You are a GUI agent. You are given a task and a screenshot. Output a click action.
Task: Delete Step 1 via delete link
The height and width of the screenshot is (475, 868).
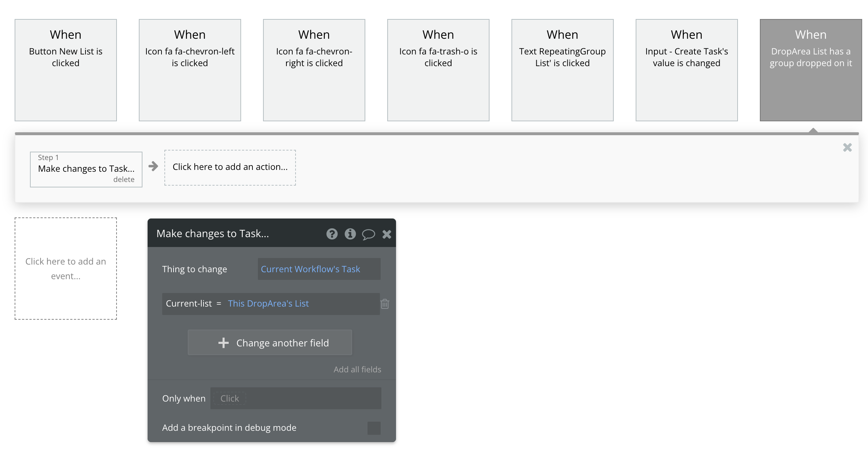coord(123,179)
